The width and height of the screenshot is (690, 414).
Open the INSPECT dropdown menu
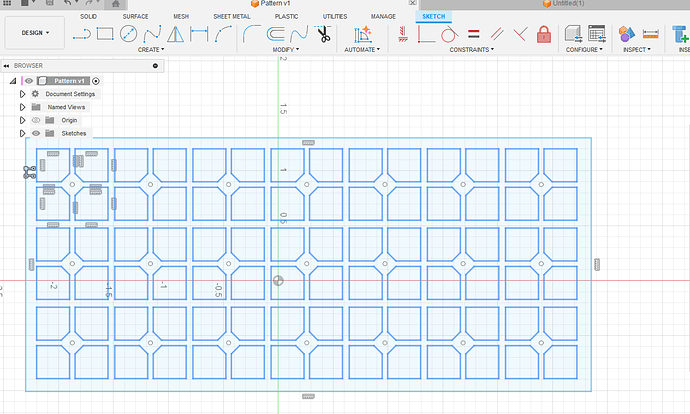(x=636, y=50)
